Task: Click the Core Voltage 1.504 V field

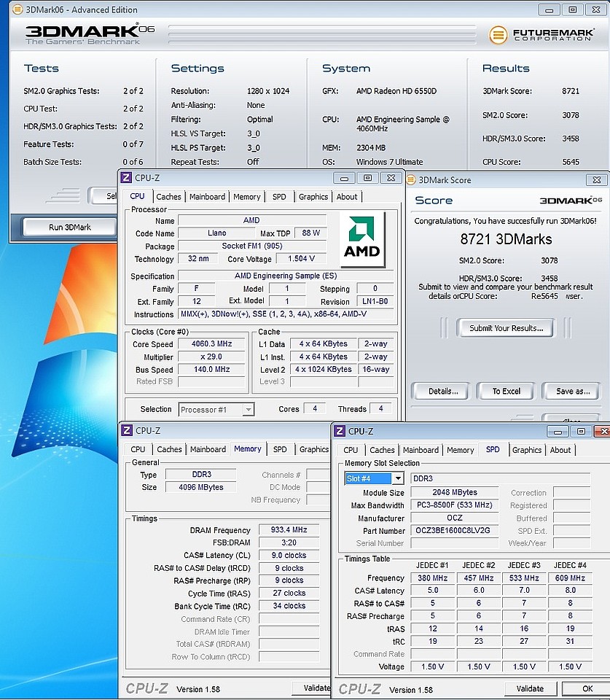Action: [301, 258]
